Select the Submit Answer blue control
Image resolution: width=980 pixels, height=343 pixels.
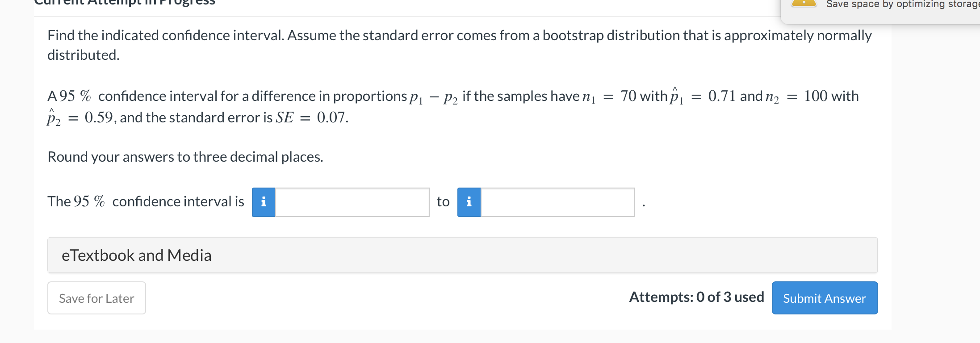824,298
